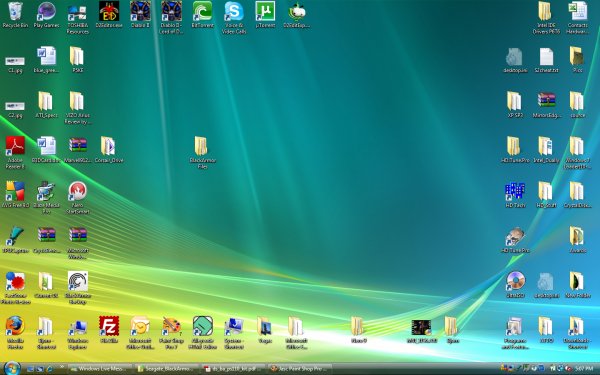
Task: Select the Paint Shop Pro 7 shortcut
Action: 171,333
